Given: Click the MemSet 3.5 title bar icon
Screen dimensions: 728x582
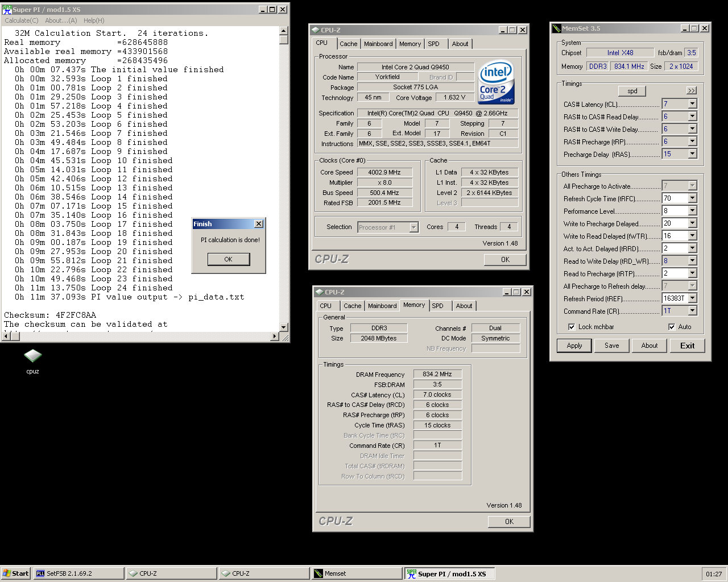Looking at the screenshot, I should point(556,28).
